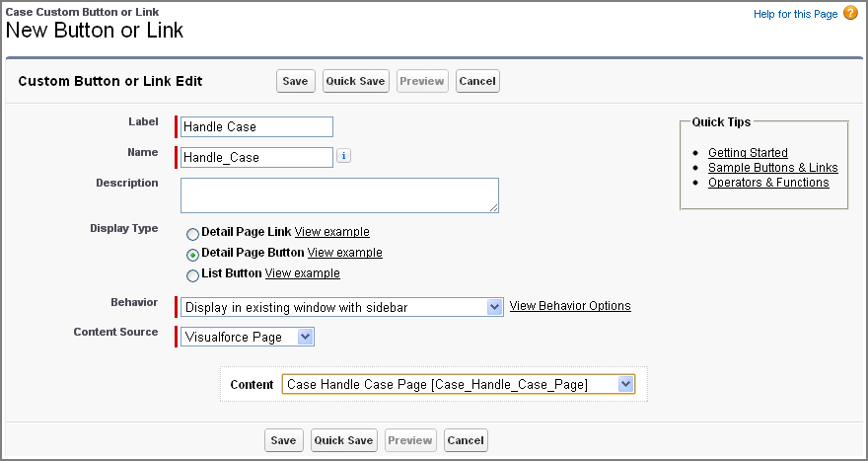Select List Button radio button

click(x=192, y=275)
